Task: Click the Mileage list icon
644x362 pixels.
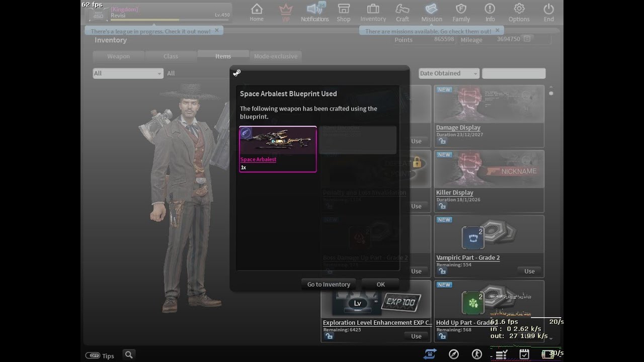Action: (x=527, y=39)
